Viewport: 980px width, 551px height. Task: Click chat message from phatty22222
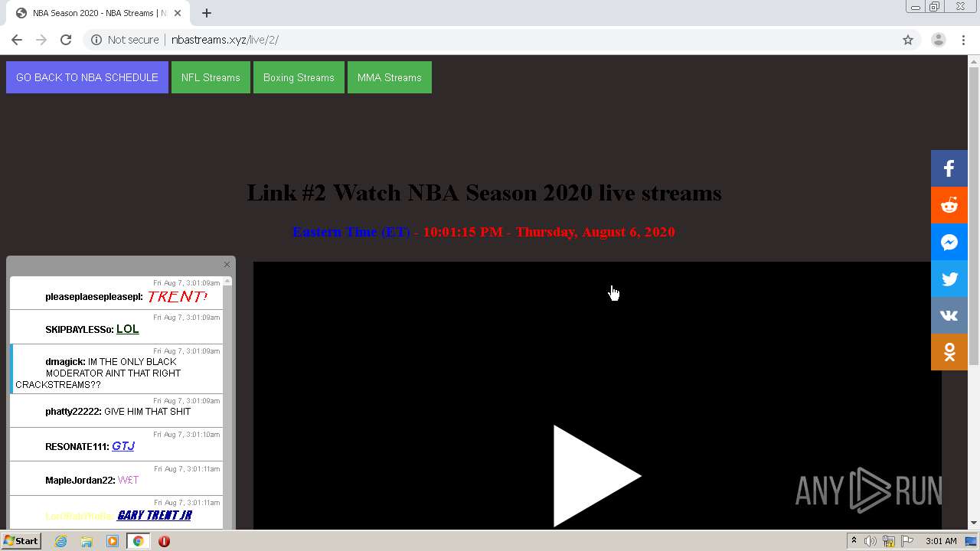click(x=116, y=410)
